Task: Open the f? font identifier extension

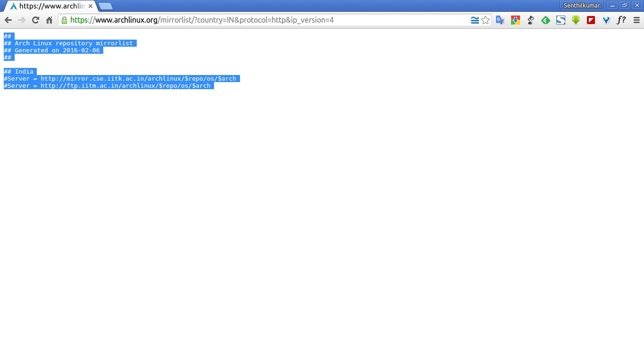Action: click(x=621, y=20)
